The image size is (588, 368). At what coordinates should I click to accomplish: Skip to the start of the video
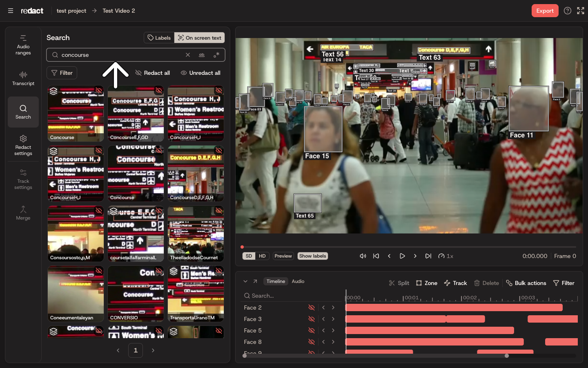(x=376, y=256)
